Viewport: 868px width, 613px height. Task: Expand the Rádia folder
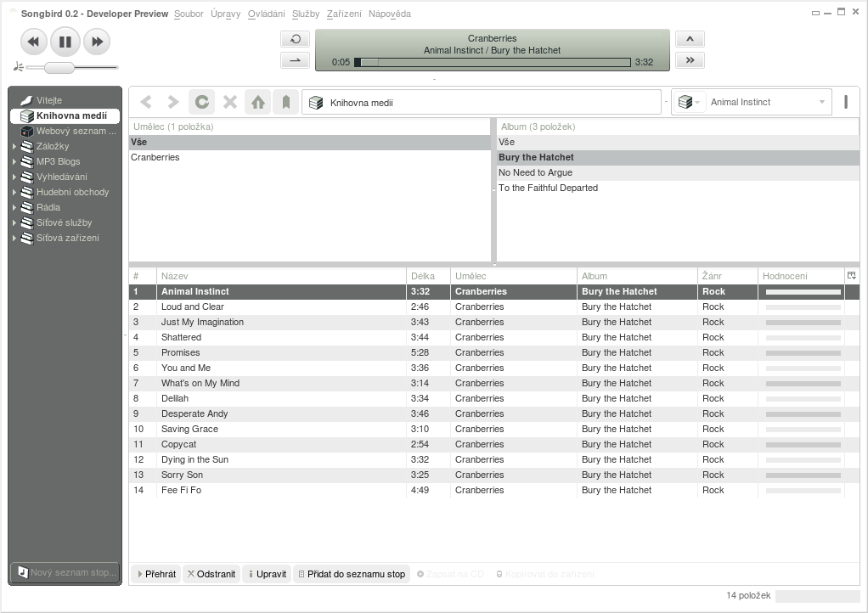(x=14, y=207)
